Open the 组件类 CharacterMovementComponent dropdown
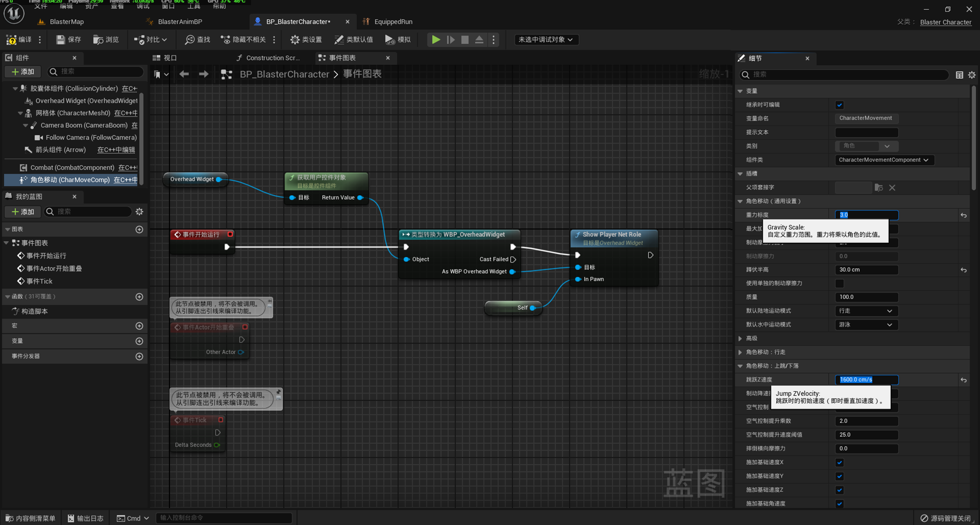The image size is (980, 525). pos(884,160)
